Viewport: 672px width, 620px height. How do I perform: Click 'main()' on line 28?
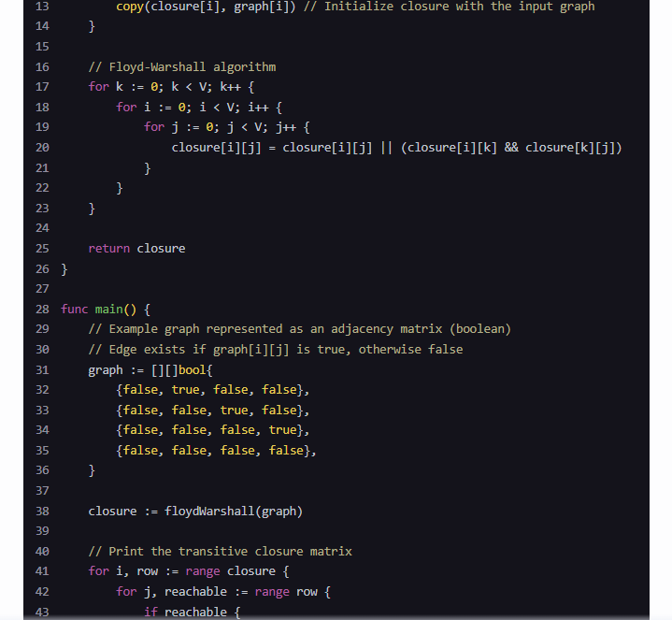click(x=116, y=310)
